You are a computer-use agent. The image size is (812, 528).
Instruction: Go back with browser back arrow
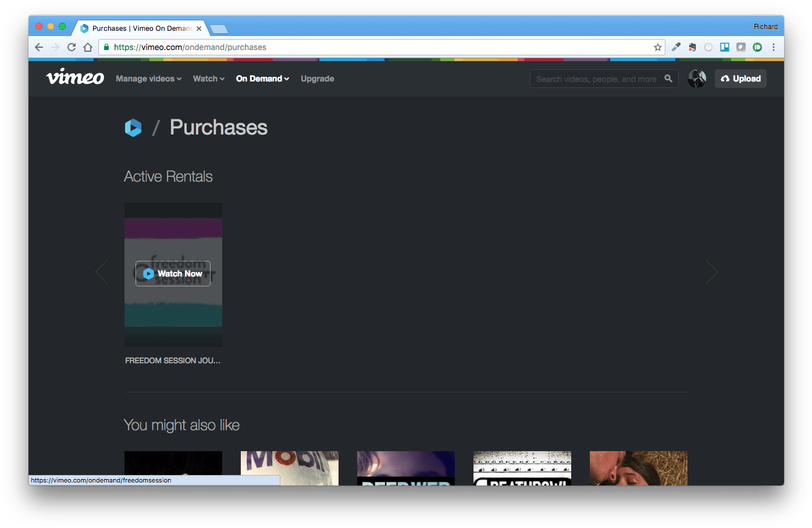39,47
